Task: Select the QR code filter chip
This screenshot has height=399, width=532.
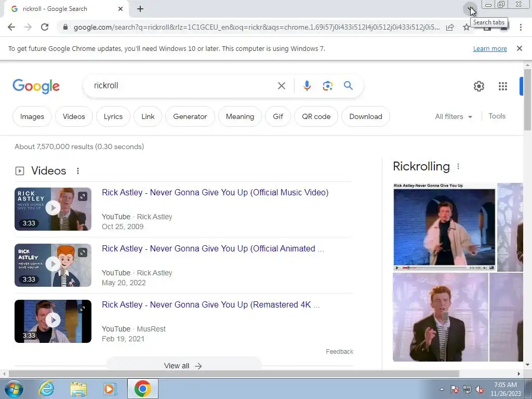Action: pos(316,116)
